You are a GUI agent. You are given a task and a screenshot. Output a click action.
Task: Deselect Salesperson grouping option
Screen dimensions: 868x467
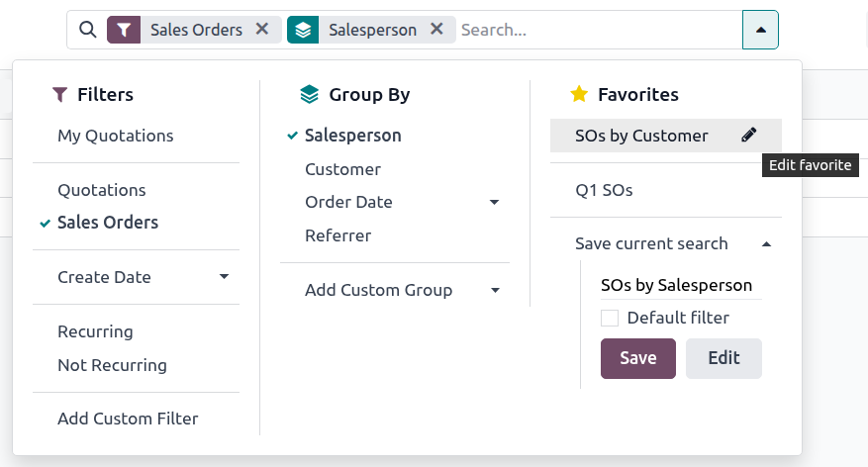pos(352,136)
